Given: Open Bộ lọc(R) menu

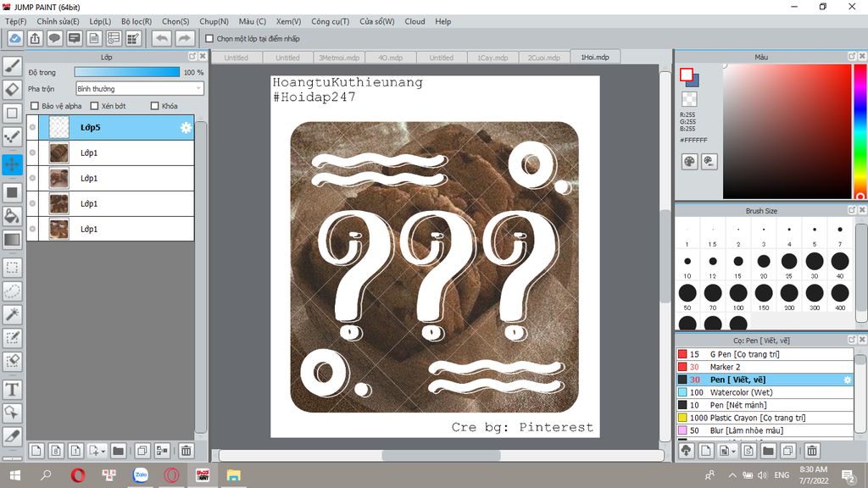Looking at the screenshot, I should pyautogui.click(x=136, y=21).
